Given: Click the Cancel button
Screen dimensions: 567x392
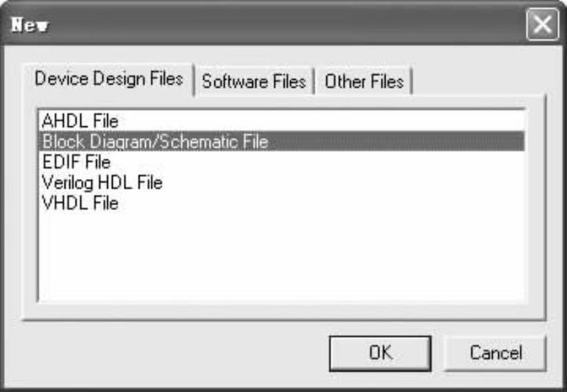Looking at the screenshot, I should 496,354.
